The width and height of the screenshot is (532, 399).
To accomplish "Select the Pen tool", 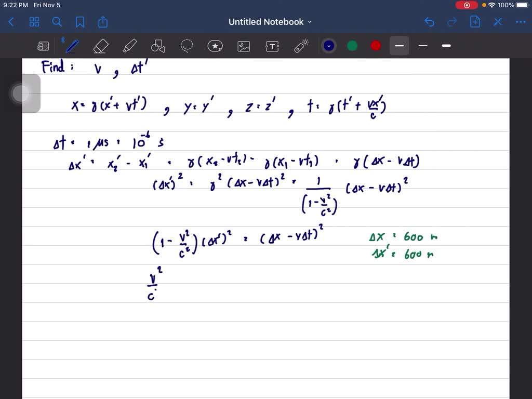I will (x=71, y=46).
